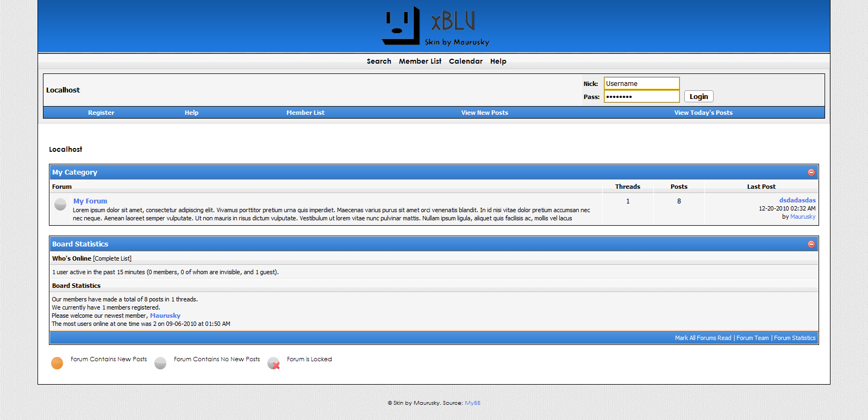Click the Board Statistics panel title
The height and width of the screenshot is (420, 868).
click(x=80, y=244)
